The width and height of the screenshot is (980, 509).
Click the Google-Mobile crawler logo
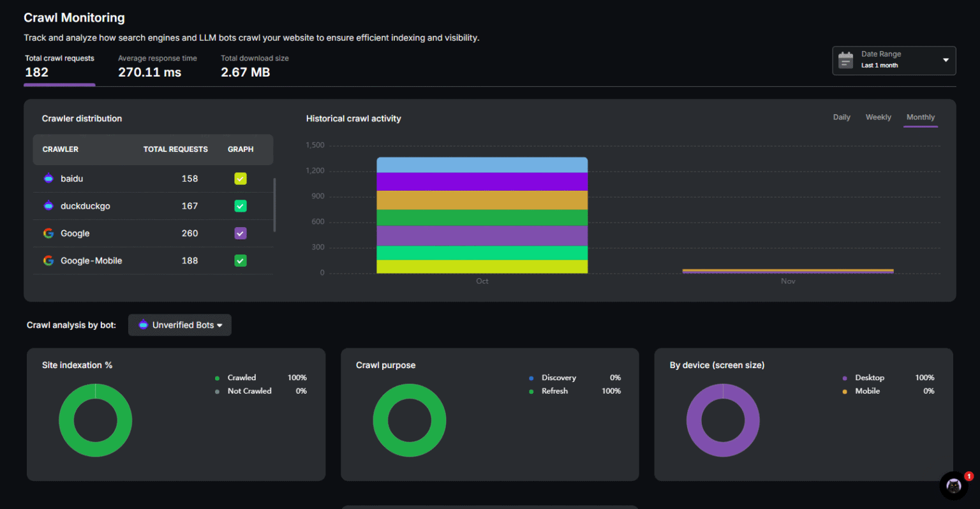[x=48, y=261]
